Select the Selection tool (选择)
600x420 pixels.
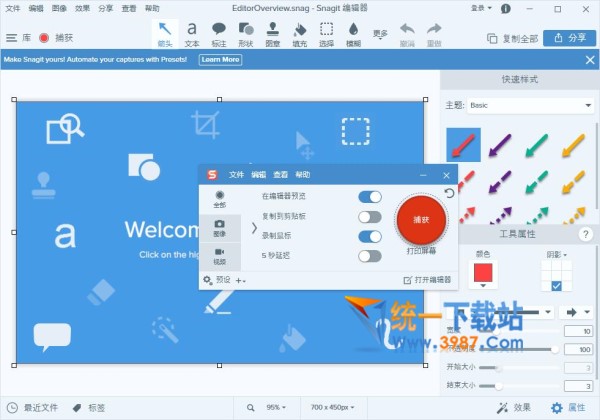[326, 34]
